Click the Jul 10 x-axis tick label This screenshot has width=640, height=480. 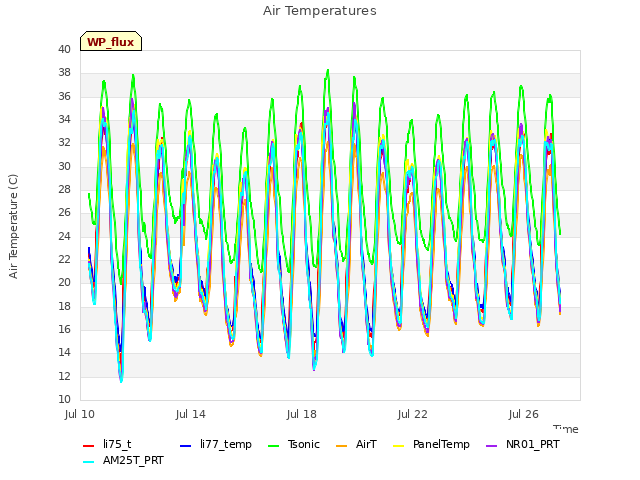tap(80, 414)
